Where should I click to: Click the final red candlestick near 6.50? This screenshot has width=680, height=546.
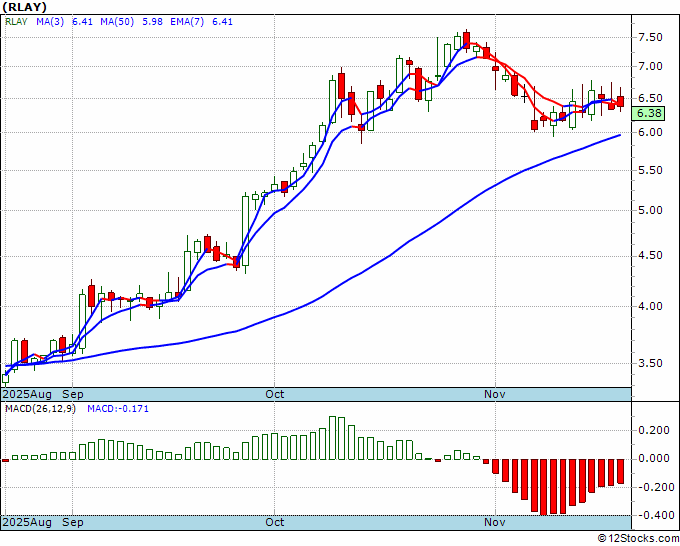point(621,101)
